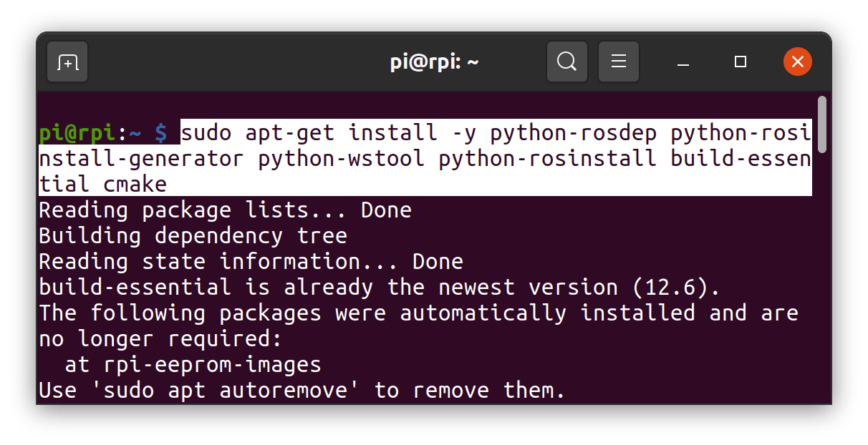Click the "build-essential is already the newest" line
The width and height of the screenshot is (868, 445).
click(380, 288)
